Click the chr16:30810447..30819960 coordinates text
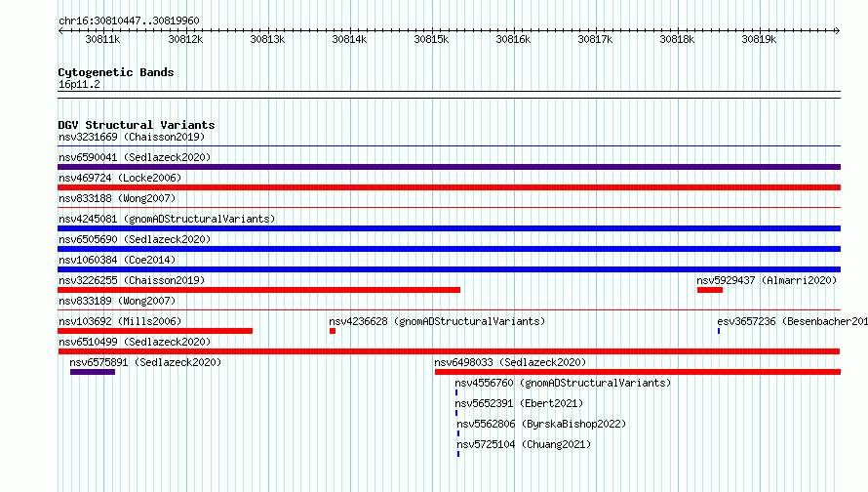This screenshot has width=868, height=492. [129, 20]
